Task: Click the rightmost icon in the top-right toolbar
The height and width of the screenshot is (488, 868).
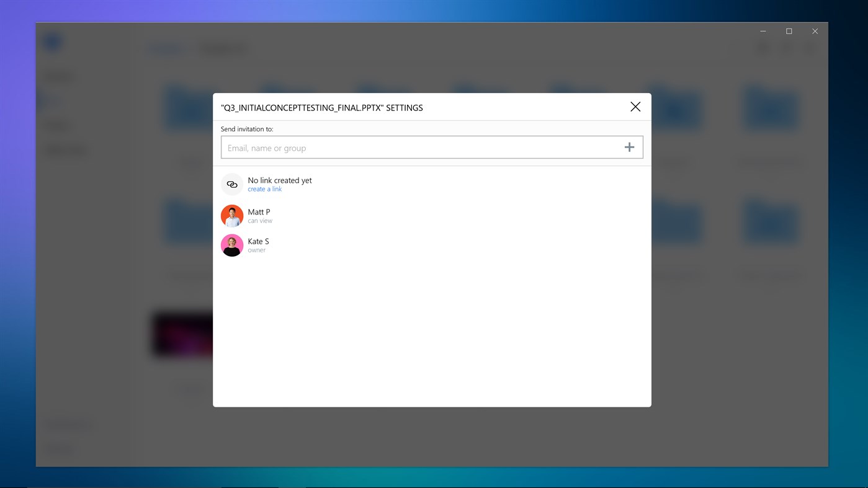Action: (x=809, y=47)
